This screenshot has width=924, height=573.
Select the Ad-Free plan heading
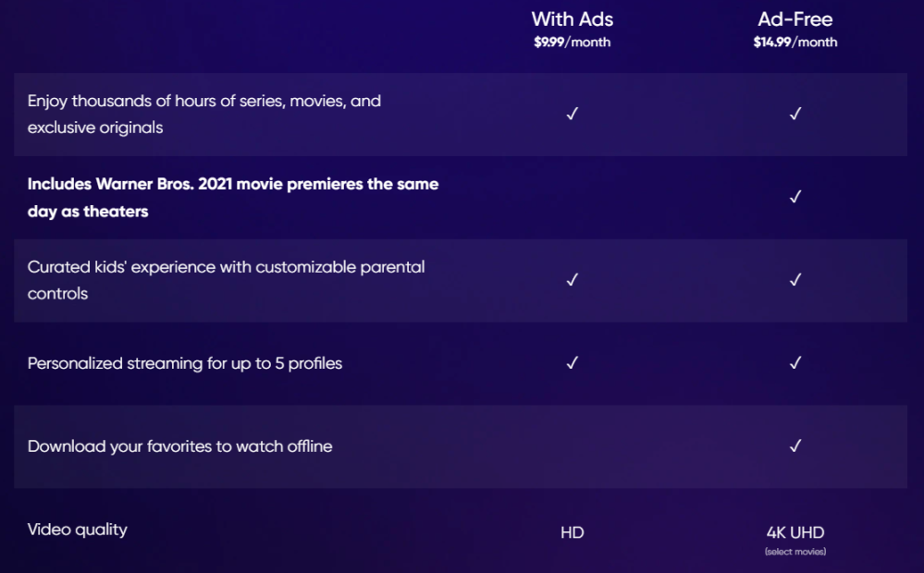coord(795,19)
